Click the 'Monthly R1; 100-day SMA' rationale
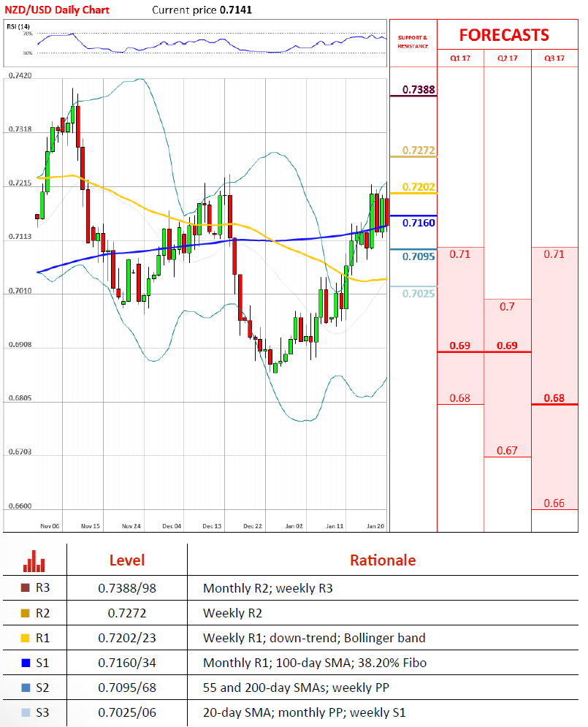The width and height of the screenshot is (588, 727). point(315,663)
